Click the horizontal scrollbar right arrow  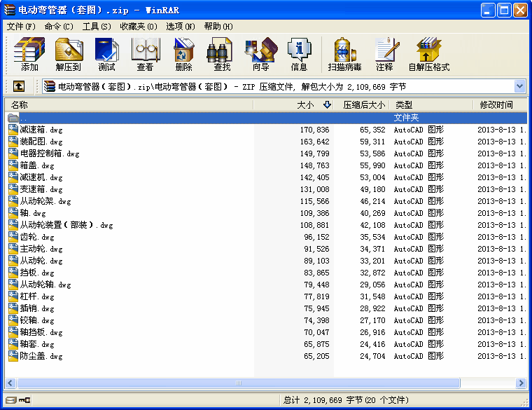520,383
